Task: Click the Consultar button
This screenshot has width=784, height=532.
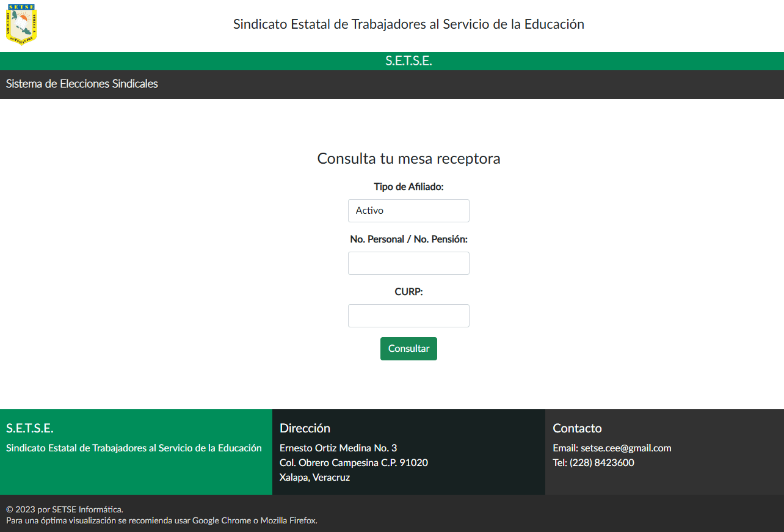Action: coord(408,349)
